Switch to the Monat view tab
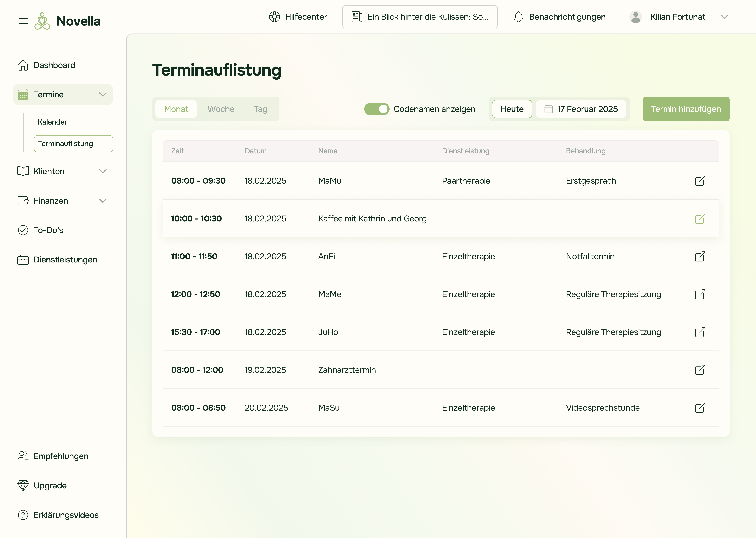This screenshot has width=756, height=538. point(176,109)
